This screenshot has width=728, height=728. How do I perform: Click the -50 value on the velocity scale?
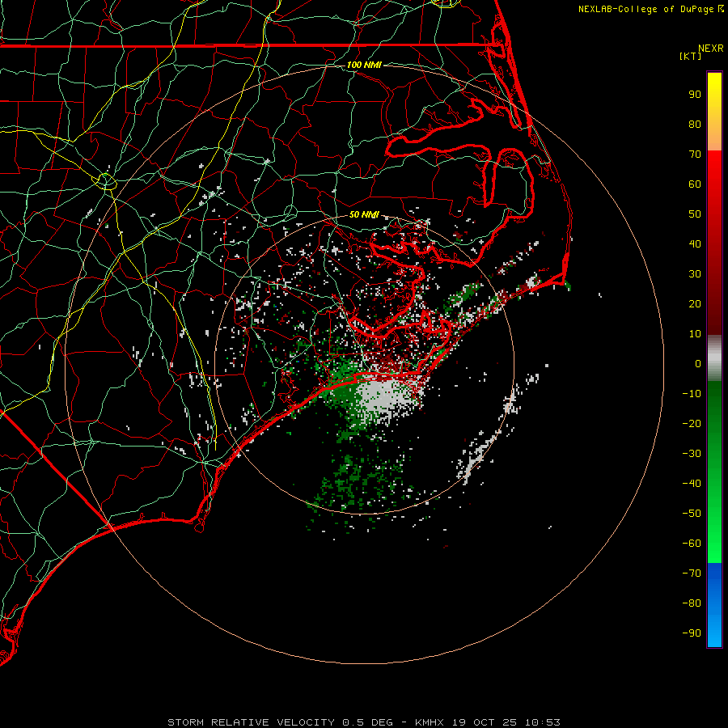[x=692, y=514]
